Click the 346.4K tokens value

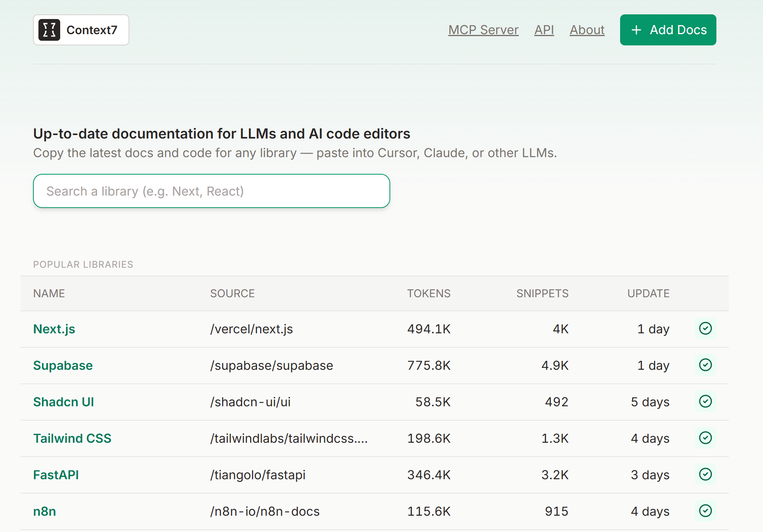pos(429,475)
